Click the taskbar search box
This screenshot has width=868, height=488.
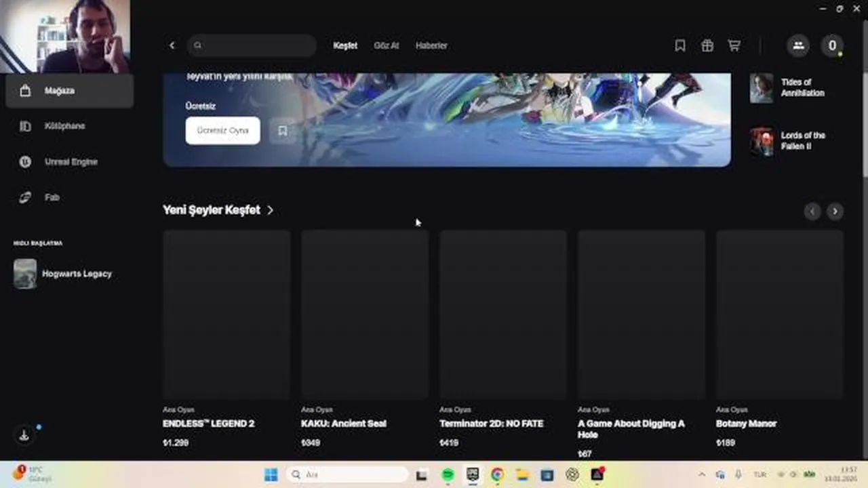tap(347, 474)
